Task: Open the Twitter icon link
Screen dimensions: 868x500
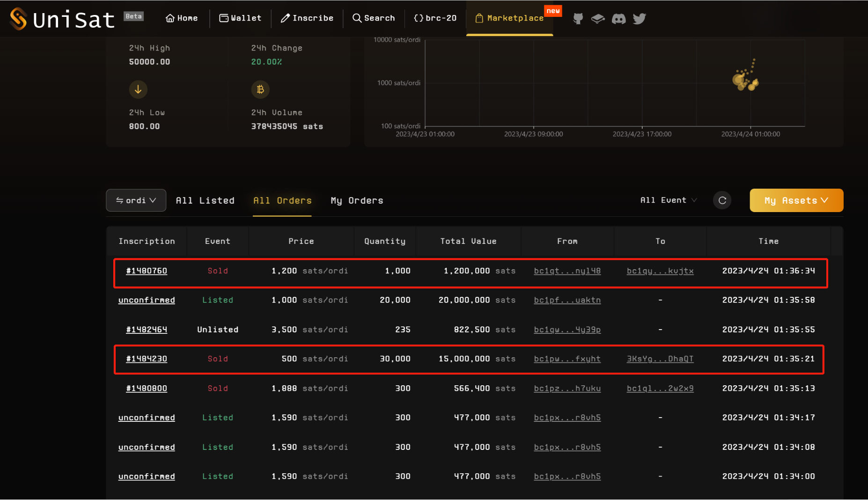Action: pyautogui.click(x=639, y=19)
